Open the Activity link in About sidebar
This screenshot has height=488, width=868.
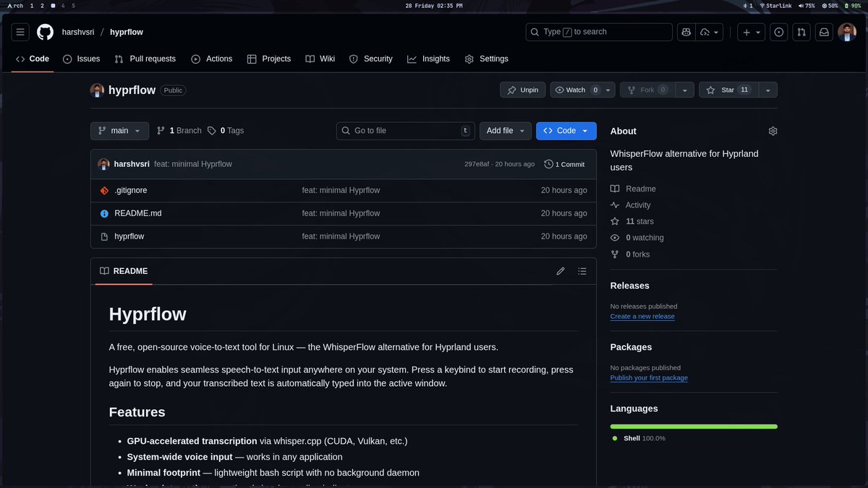click(x=631, y=205)
